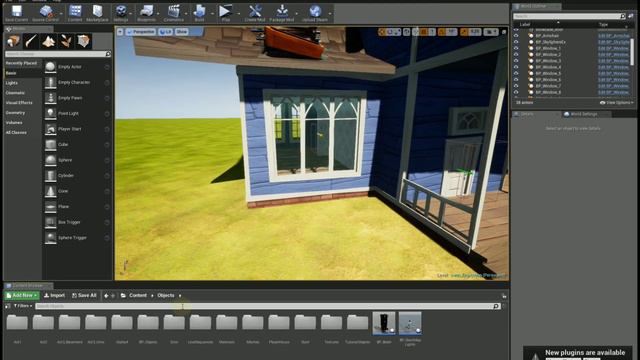Select the Geometry Editing mode icon
Viewport: 640px width, 360px height.
pyautogui.click(x=84, y=41)
